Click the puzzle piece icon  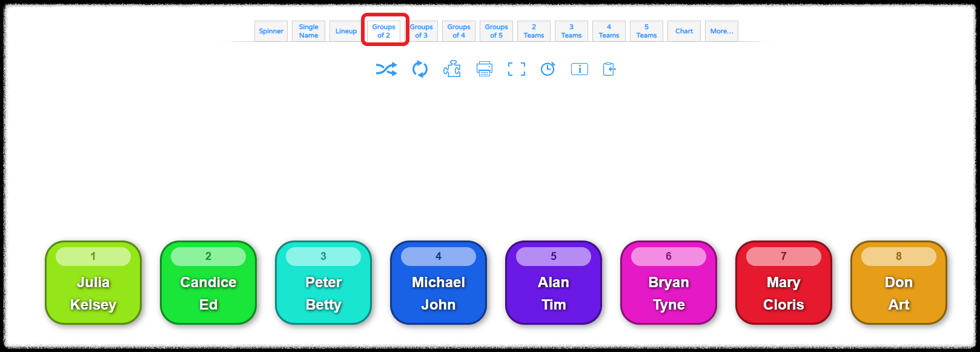click(452, 69)
